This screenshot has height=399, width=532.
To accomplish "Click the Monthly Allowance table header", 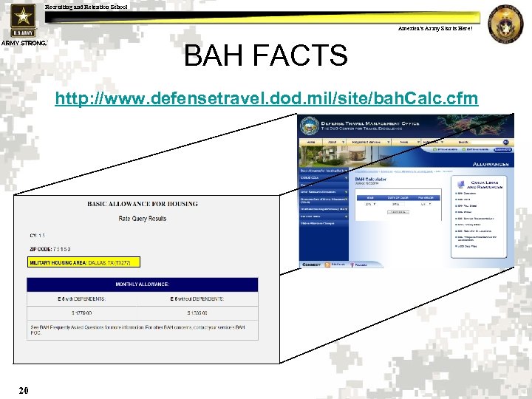I will 142,284.
